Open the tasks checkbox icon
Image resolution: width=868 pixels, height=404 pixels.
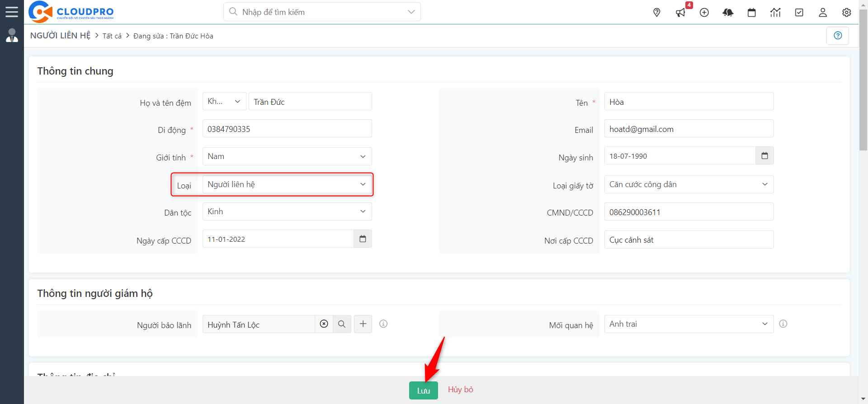tap(799, 13)
